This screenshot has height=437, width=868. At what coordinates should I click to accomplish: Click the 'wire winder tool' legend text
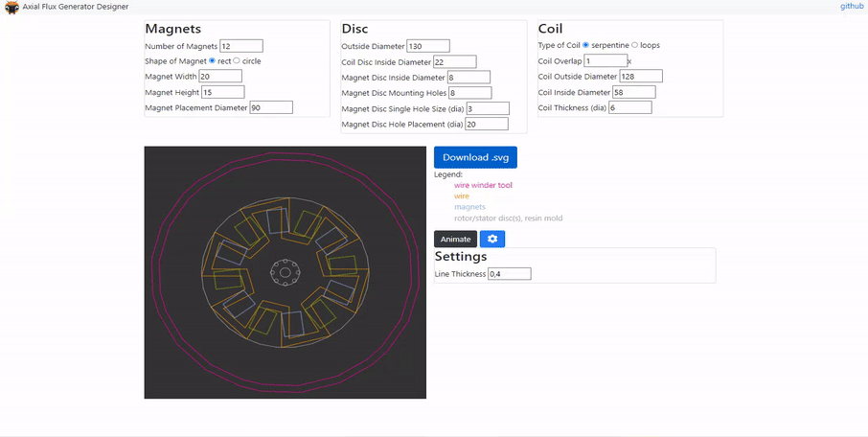483,185
